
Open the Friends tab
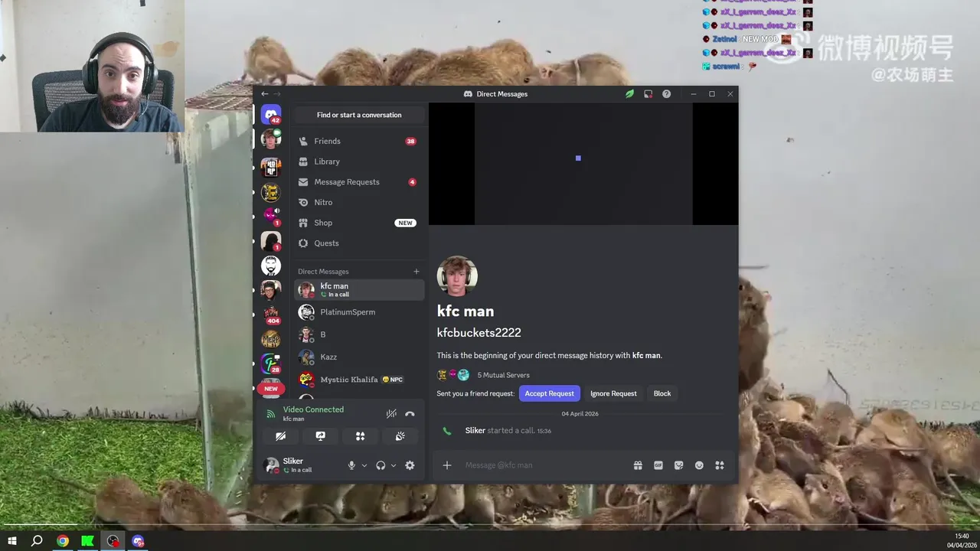click(359, 141)
